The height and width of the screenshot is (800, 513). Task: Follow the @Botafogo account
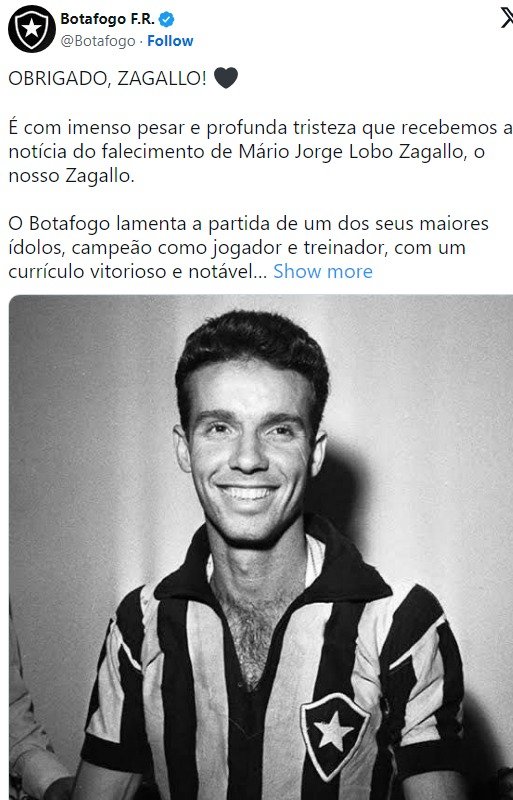tap(170, 41)
